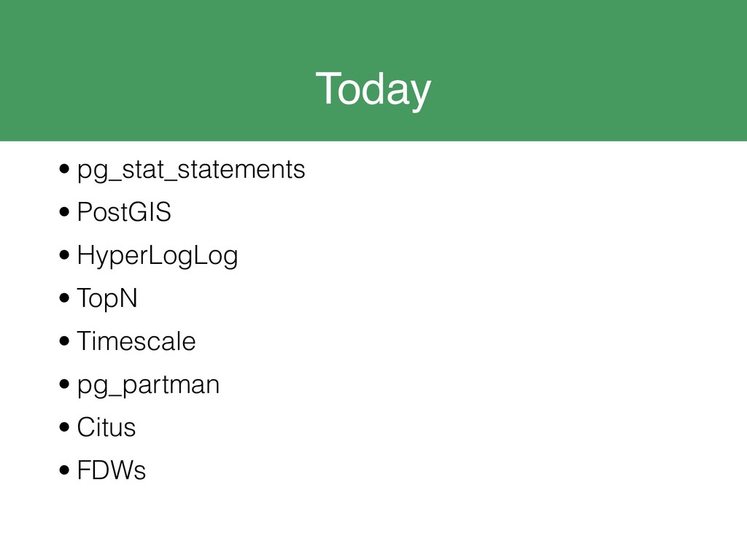Click the PostGIS list item

(124, 212)
